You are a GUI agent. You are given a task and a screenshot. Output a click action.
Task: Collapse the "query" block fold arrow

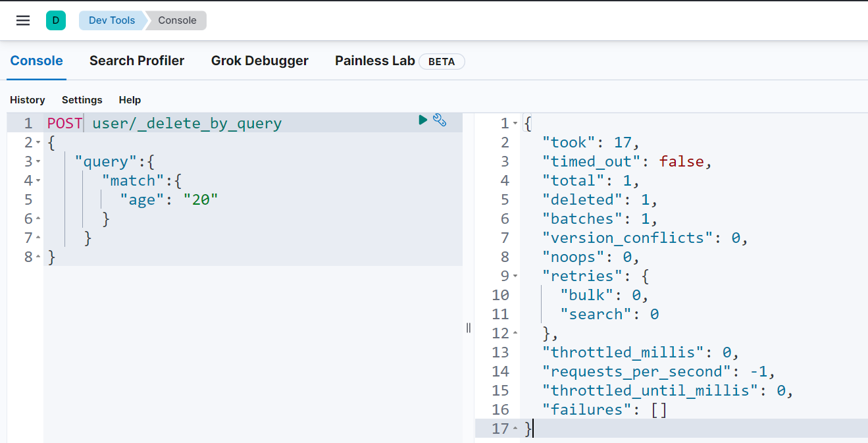click(x=38, y=162)
